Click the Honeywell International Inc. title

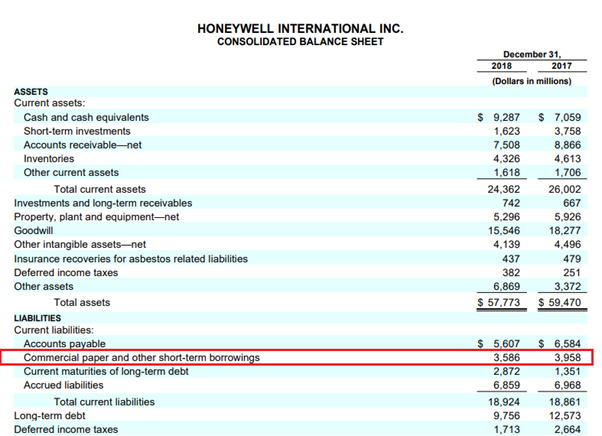point(300,28)
